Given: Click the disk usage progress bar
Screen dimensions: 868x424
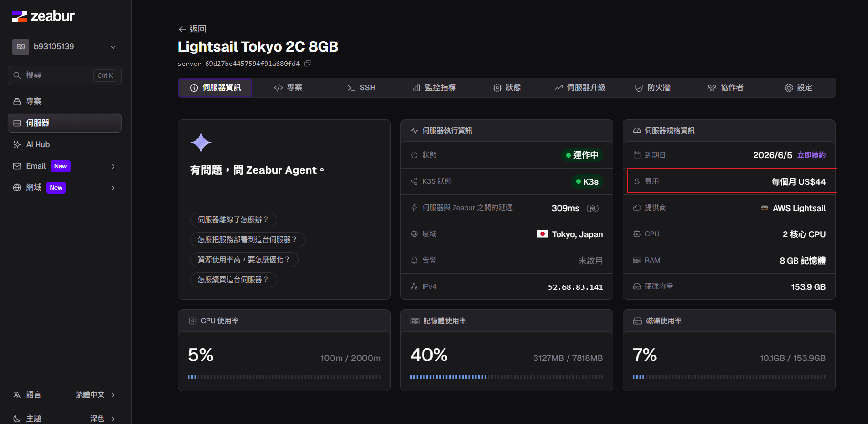Looking at the screenshot, I should (729, 377).
